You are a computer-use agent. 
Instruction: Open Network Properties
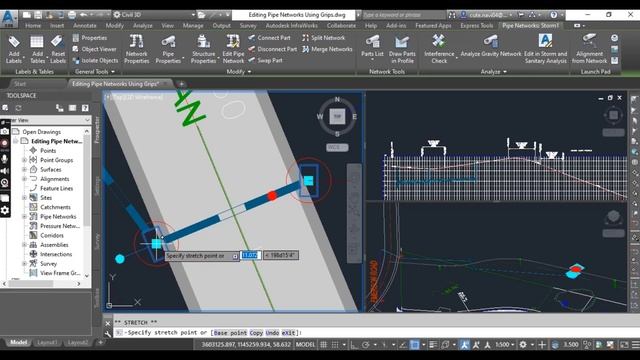coord(136,49)
